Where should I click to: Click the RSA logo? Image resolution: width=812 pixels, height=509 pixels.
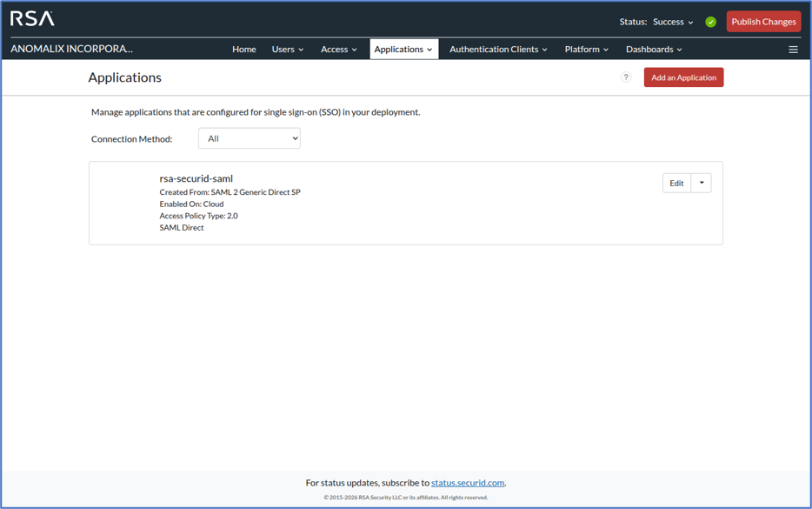[32, 18]
